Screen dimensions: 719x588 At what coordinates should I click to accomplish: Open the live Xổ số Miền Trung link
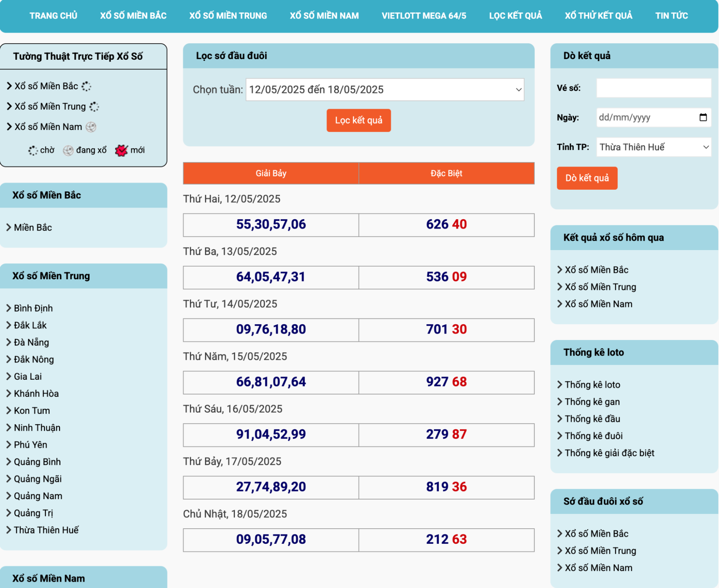tap(50, 107)
